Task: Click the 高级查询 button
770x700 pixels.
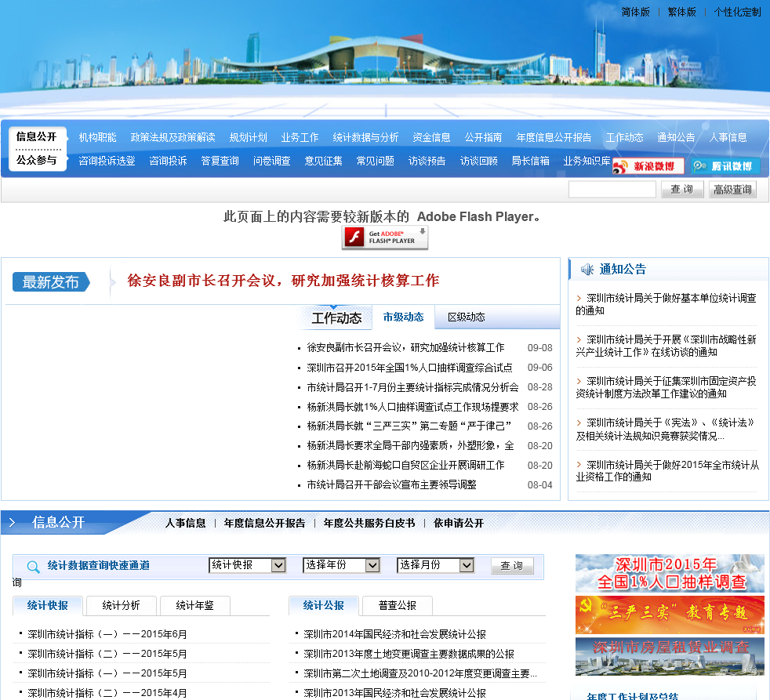Action: [x=732, y=190]
